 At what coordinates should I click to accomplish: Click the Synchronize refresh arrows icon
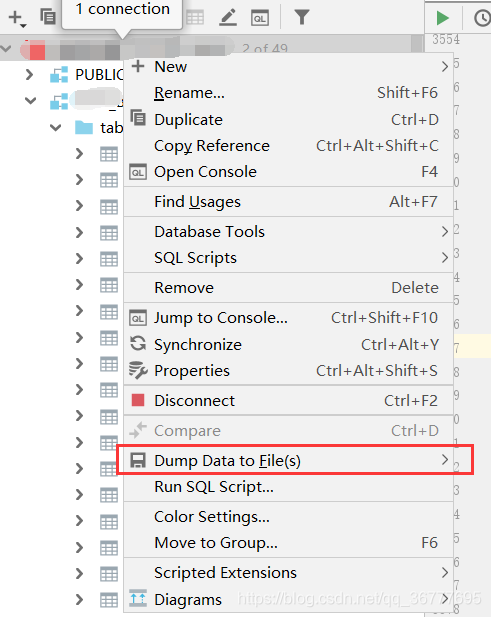138,343
